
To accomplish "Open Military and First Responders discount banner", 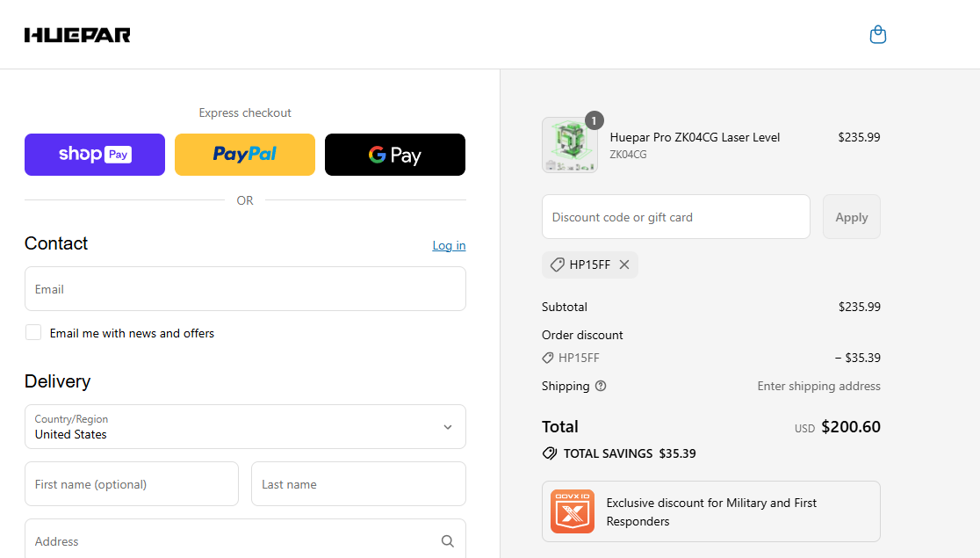I will coord(711,511).
